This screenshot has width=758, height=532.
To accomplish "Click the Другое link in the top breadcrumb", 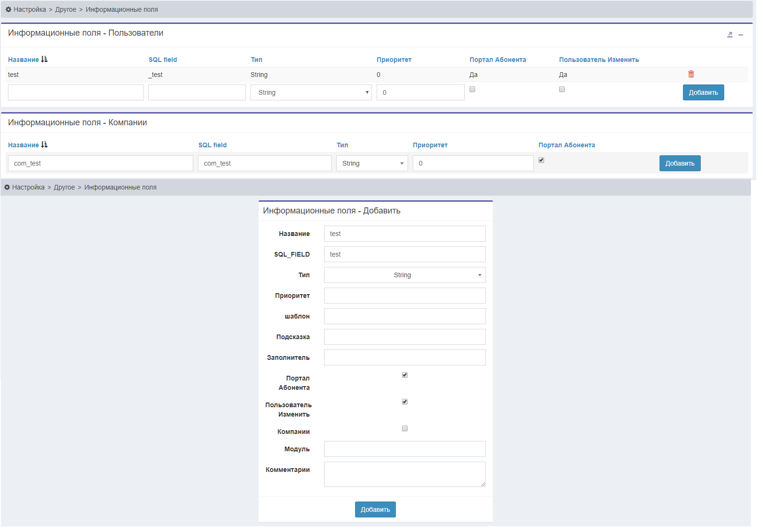I will click(66, 9).
